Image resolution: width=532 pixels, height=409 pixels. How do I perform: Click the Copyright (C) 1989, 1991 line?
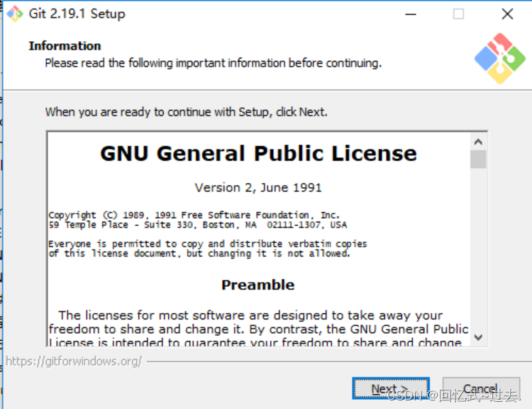(x=194, y=215)
